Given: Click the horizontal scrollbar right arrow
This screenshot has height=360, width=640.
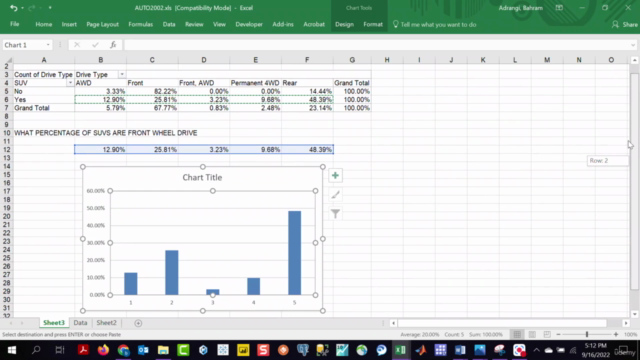Looking at the screenshot, I should [626, 323].
